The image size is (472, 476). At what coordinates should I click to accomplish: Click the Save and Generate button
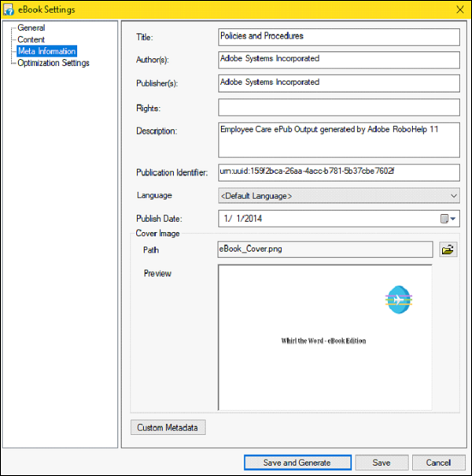(296, 463)
